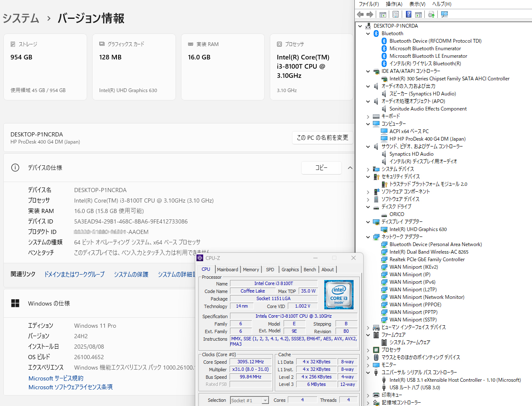532x406 pixels.
Task: Collapse the DESKTOP-P1NCRDA root tree node
Action: 360,26
